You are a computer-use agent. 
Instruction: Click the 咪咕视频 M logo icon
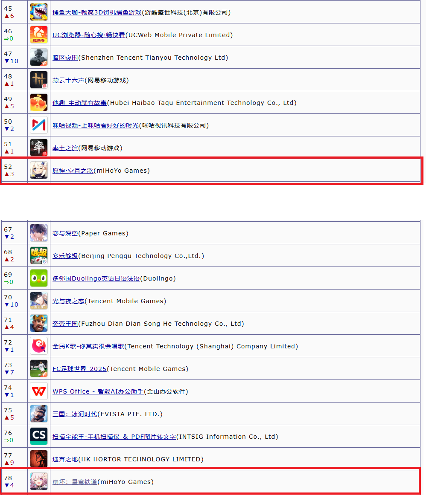coord(39,125)
